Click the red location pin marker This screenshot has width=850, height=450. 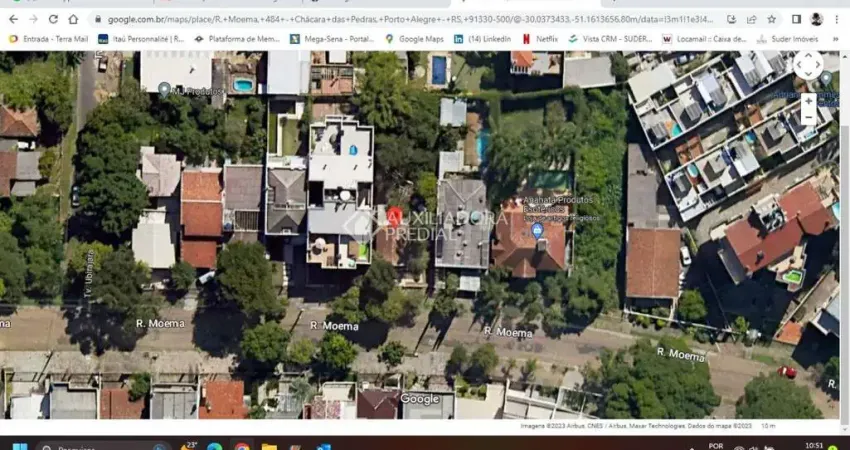395,217
